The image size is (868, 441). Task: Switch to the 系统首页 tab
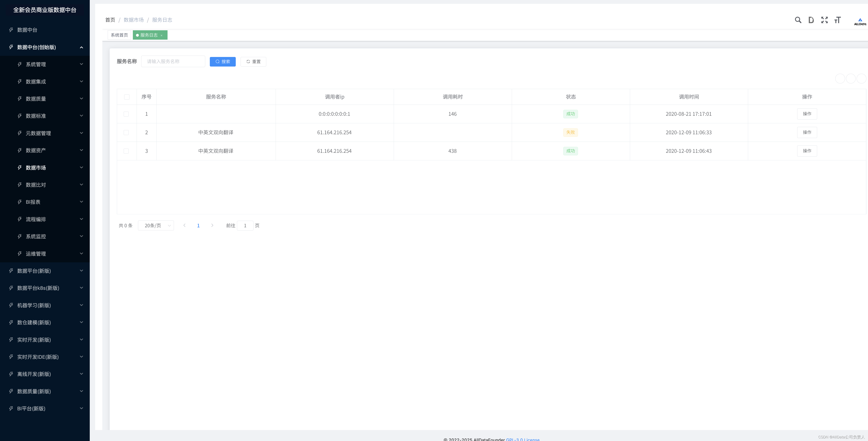pos(119,35)
